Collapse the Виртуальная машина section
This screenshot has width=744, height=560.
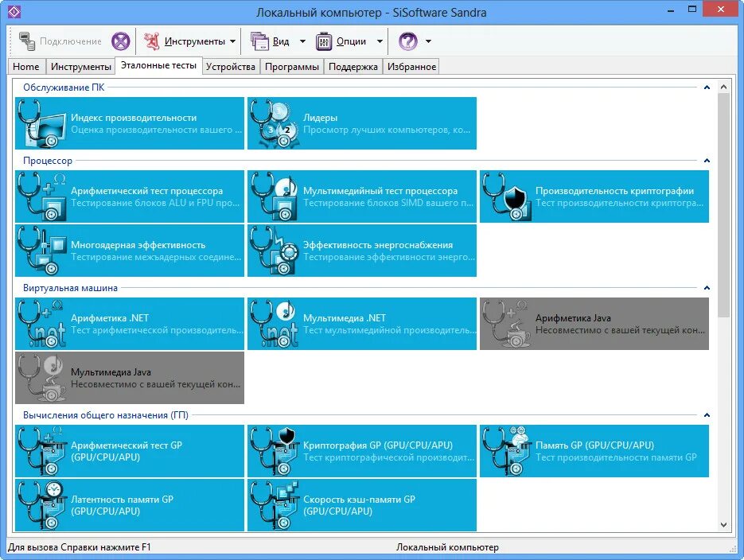coord(707,288)
